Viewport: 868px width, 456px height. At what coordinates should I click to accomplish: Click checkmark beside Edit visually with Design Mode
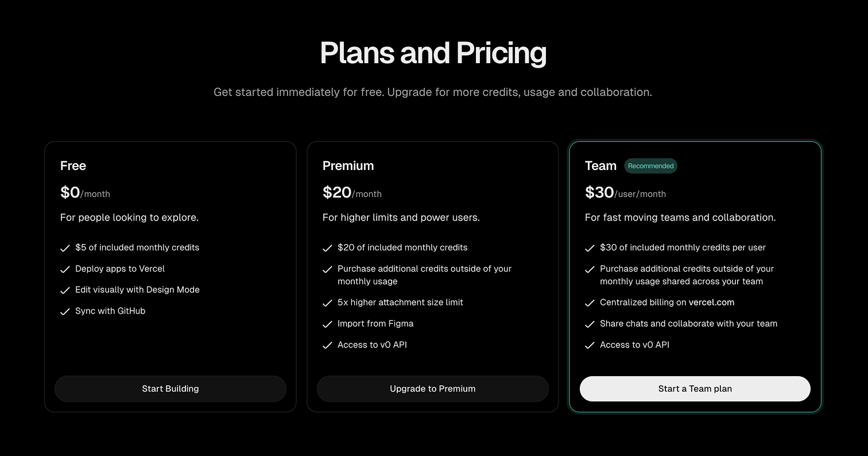(x=65, y=291)
